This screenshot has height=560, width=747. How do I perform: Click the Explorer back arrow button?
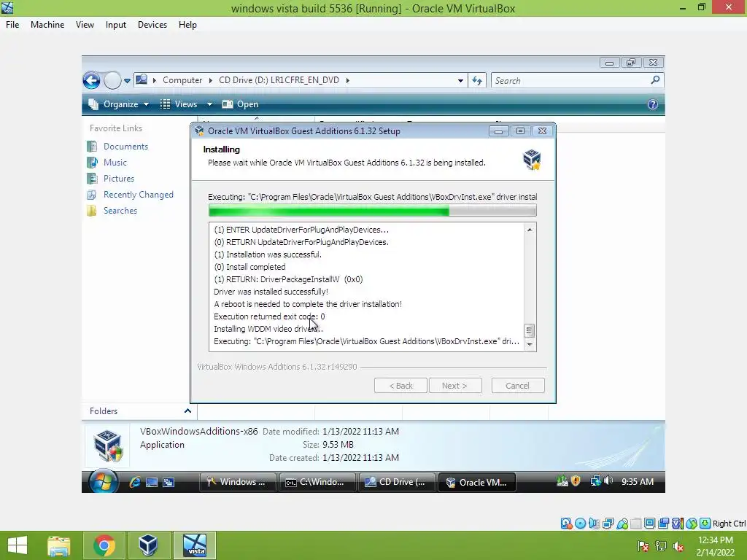pos(91,80)
